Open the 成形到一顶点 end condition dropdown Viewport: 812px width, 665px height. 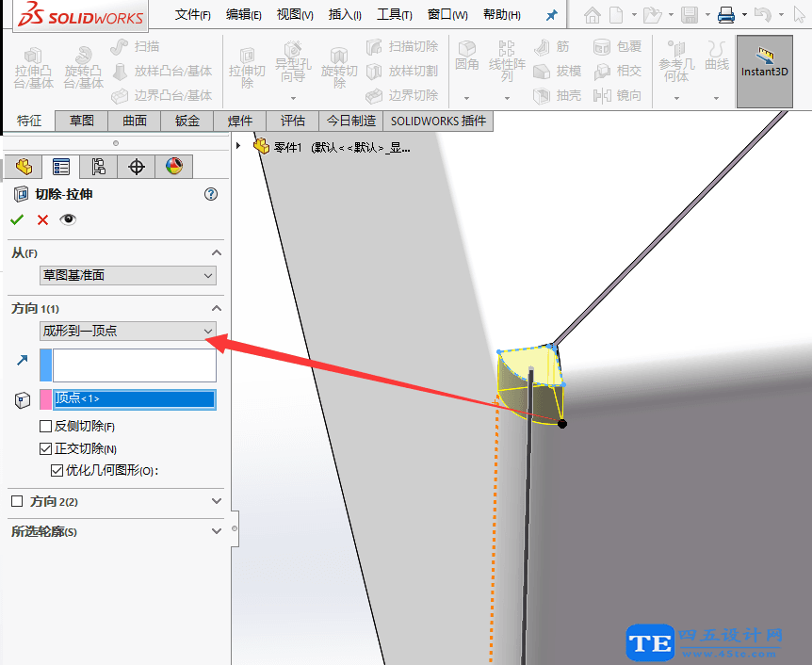point(127,331)
